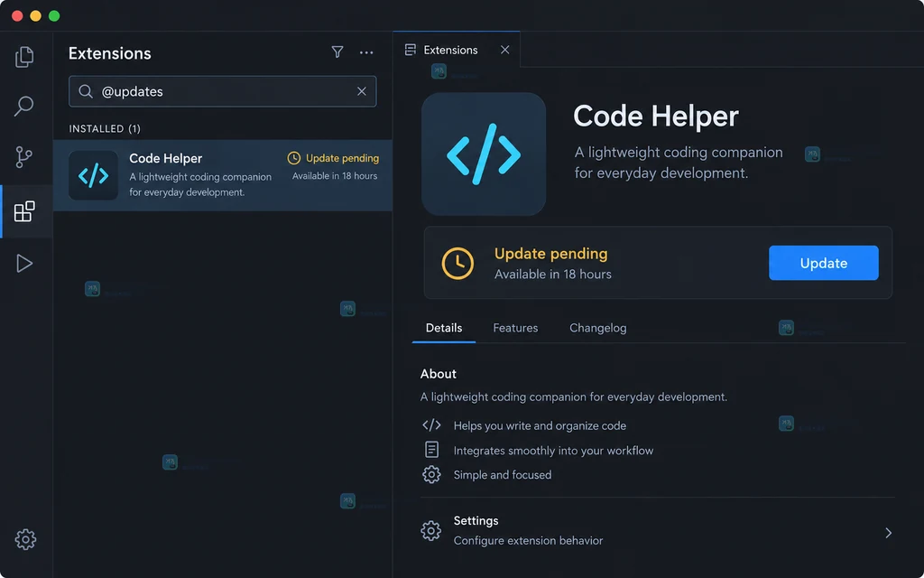
Task: Click the document icon by 'Integrates smoothly'
Action: [x=432, y=450]
